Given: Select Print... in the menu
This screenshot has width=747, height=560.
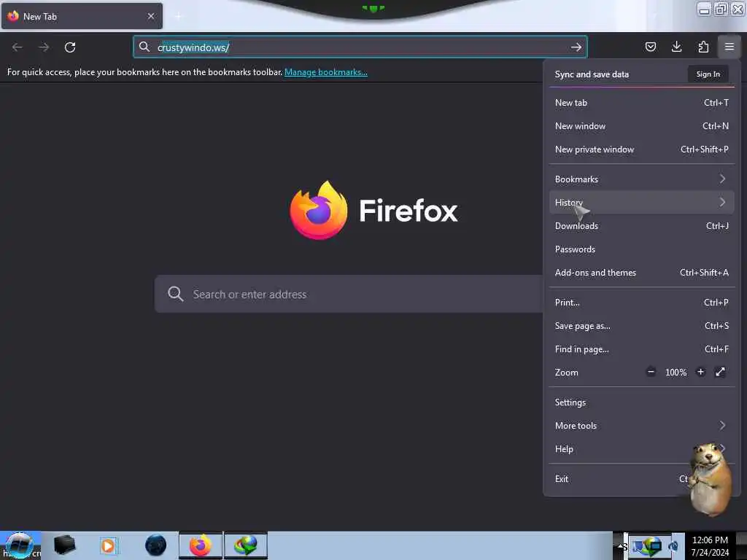Looking at the screenshot, I should 642,303.
